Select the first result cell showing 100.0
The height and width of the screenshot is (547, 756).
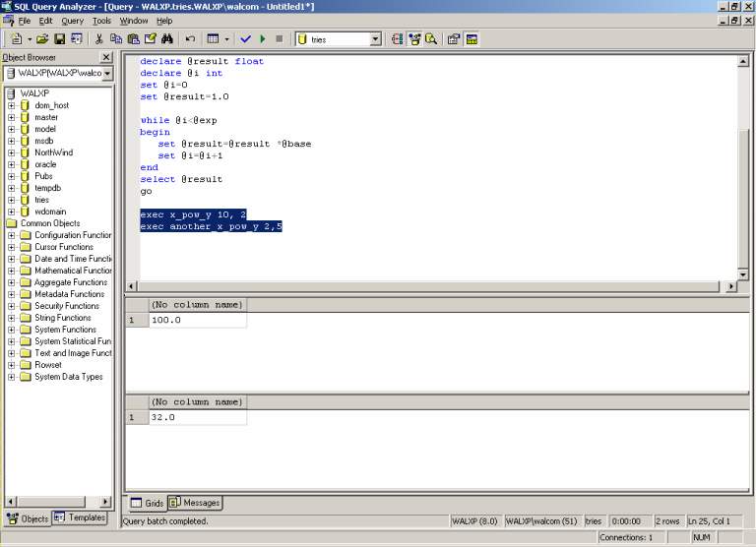click(198, 320)
